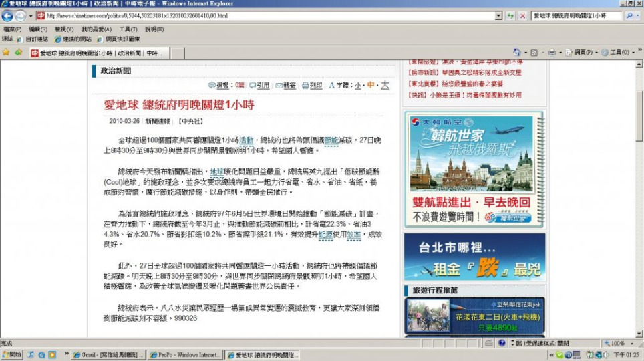The width and height of the screenshot is (644, 361).
Task: Select medium font size 中
Action: click(371, 86)
